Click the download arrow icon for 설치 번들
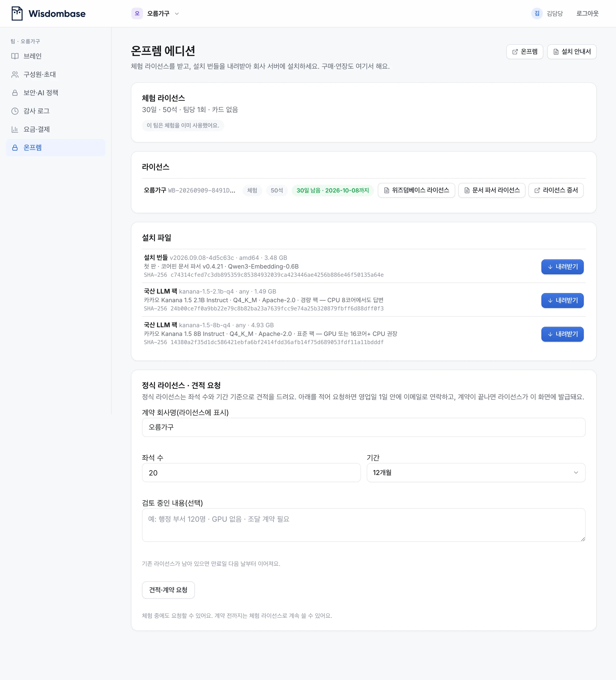Image resolution: width=616 pixels, height=680 pixels. tap(550, 267)
